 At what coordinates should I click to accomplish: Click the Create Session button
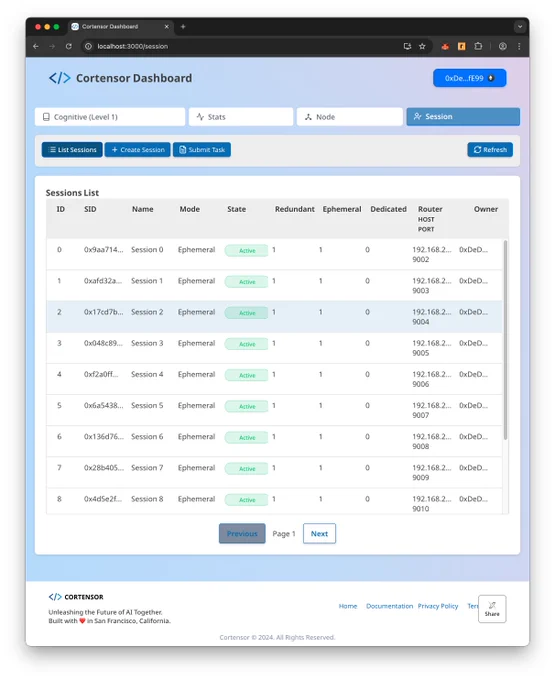point(137,150)
